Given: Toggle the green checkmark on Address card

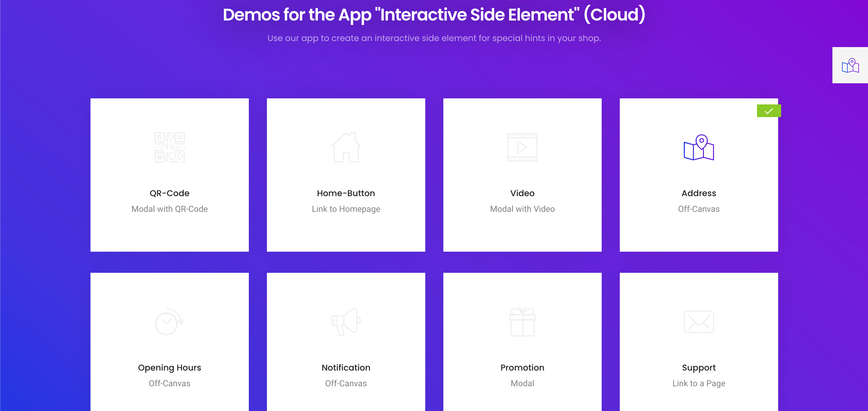Looking at the screenshot, I should tap(769, 111).
